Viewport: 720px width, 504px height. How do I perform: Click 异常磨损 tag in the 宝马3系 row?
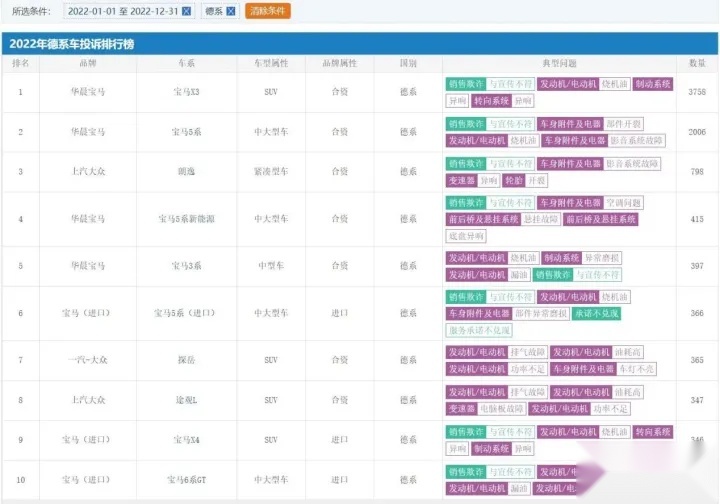click(x=602, y=258)
